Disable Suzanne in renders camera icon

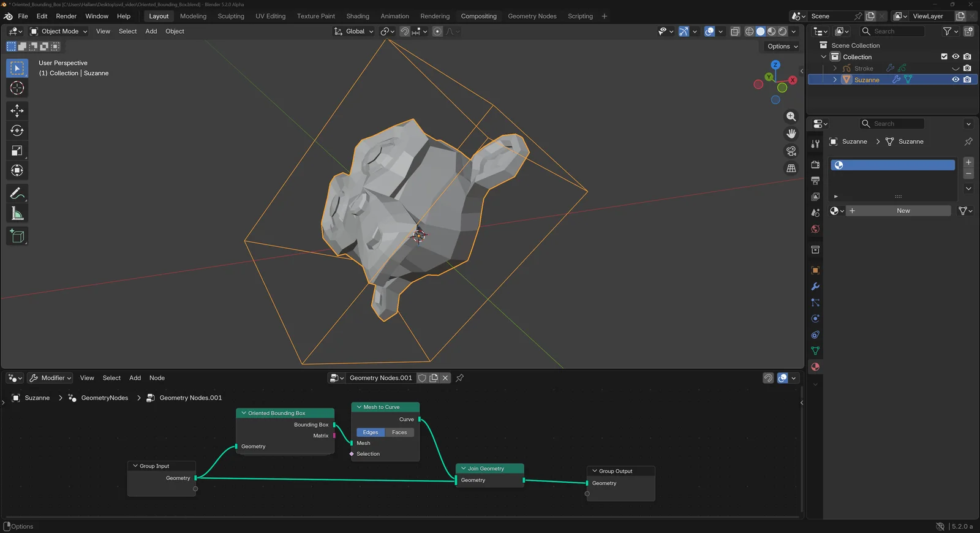click(967, 80)
